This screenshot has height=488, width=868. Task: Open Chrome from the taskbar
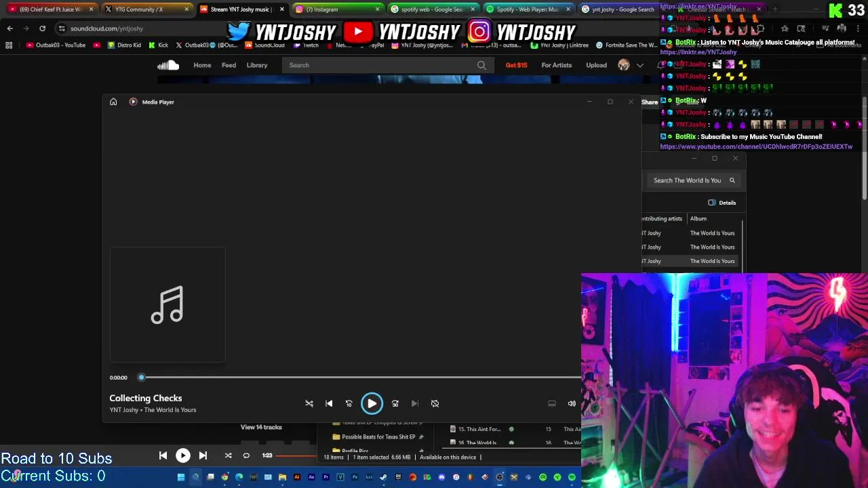click(x=224, y=477)
